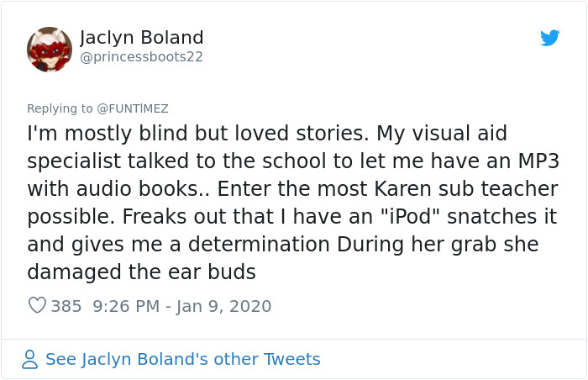Click the 'Replying to' label text
Screen dimensions: 588x380
(x=60, y=108)
